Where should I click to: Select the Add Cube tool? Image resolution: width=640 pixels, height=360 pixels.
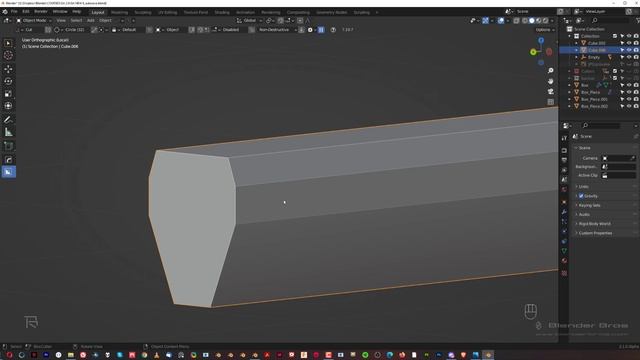pos(8,146)
